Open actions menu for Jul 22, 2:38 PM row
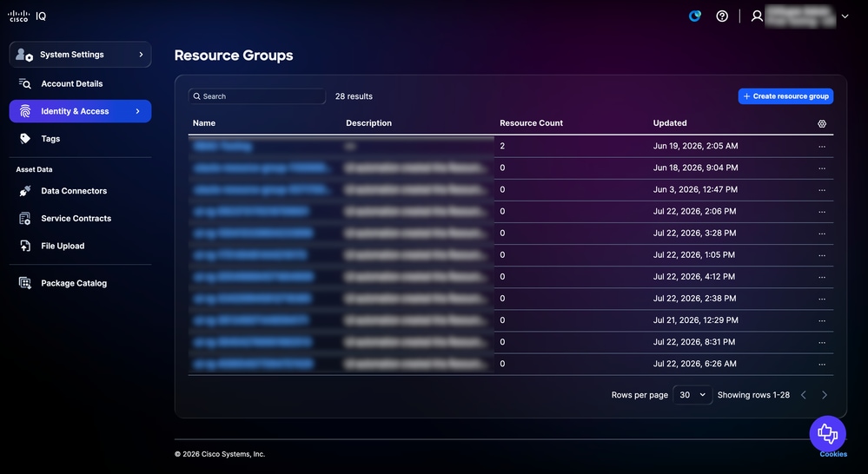 click(x=822, y=299)
